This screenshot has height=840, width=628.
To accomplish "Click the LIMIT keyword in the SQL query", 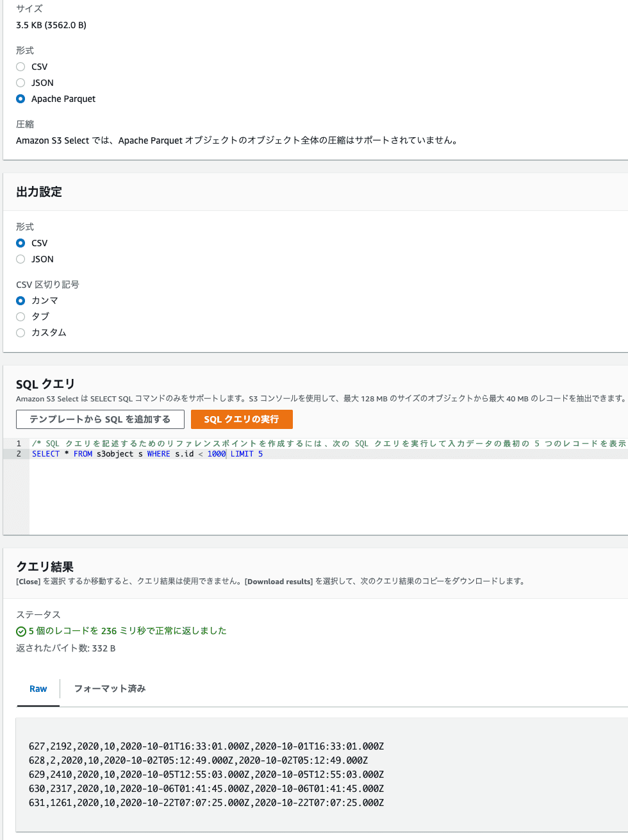I will (x=242, y=454).
